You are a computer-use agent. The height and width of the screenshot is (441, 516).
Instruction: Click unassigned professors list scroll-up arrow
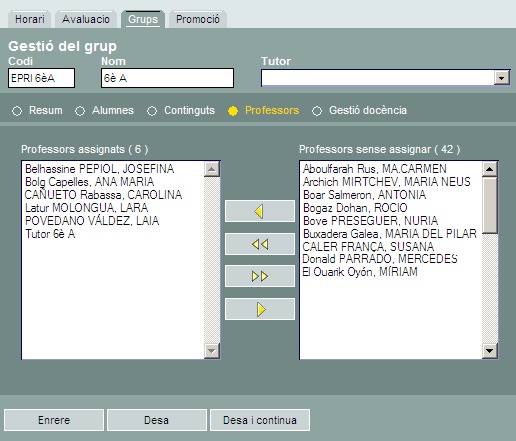490,169
